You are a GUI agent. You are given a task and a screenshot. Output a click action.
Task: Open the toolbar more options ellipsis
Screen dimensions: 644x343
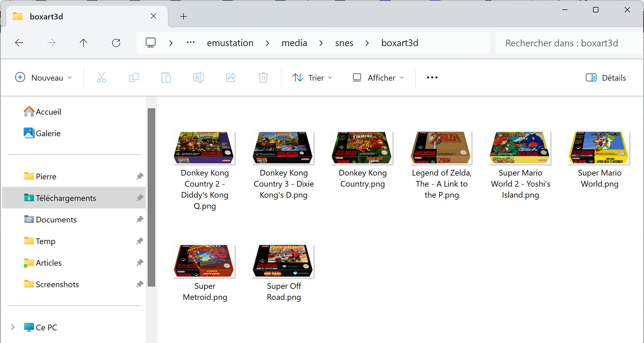click(x=432, y=78)
